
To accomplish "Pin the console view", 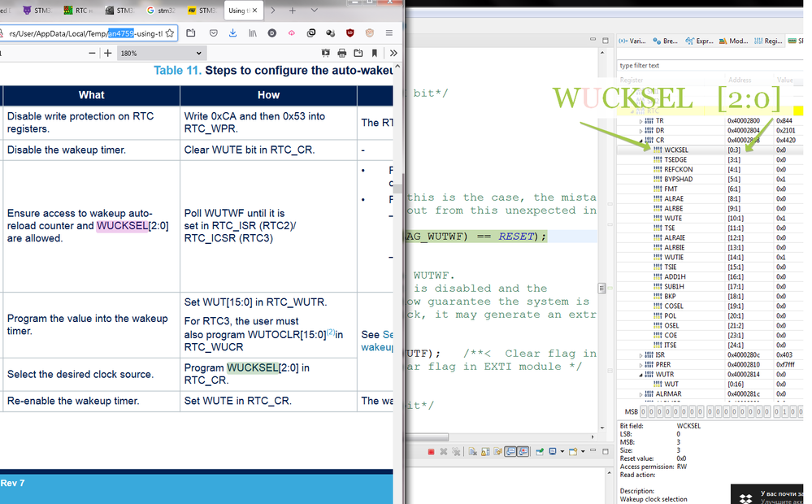I will 540,452.
